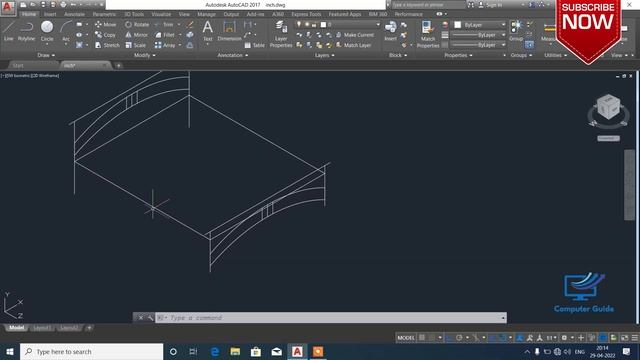This screenshot has width=640, height=360.
Task: Open File Explorer from taskbar
Action: pos(235,351)
